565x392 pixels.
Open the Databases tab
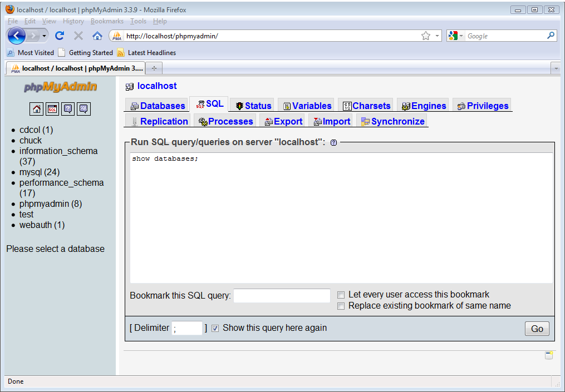(x=158, y=106)
